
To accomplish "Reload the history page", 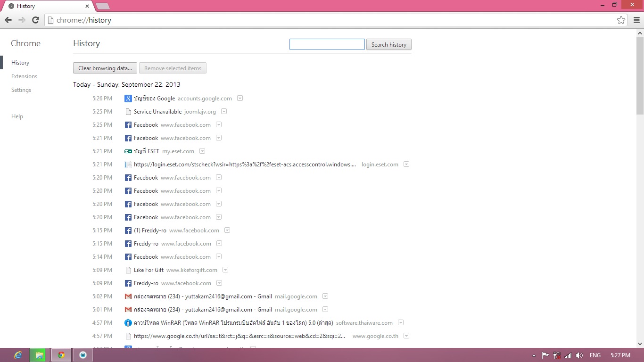I will 35,20.
